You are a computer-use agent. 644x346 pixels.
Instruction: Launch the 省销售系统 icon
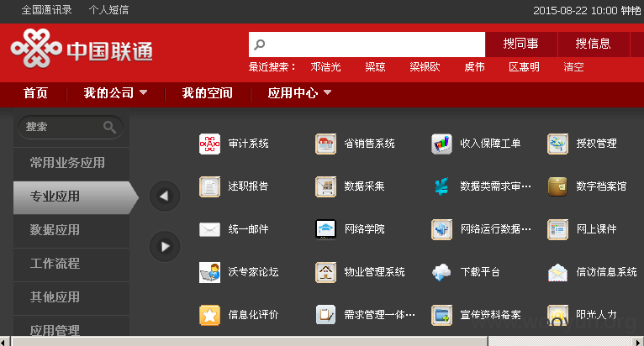pyautogui.click(x=325, y=144)
